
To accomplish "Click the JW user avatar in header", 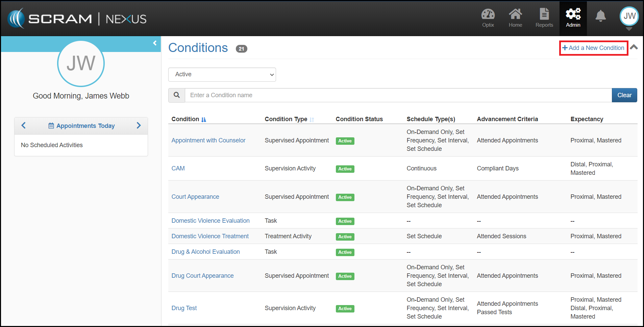I will (x=629, y=16).
